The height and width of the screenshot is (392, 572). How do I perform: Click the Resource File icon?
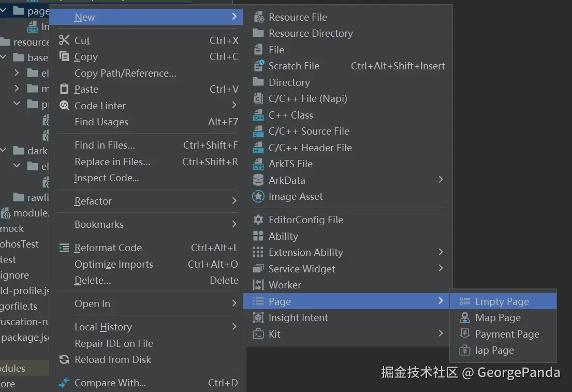click(x=258, y=18)
